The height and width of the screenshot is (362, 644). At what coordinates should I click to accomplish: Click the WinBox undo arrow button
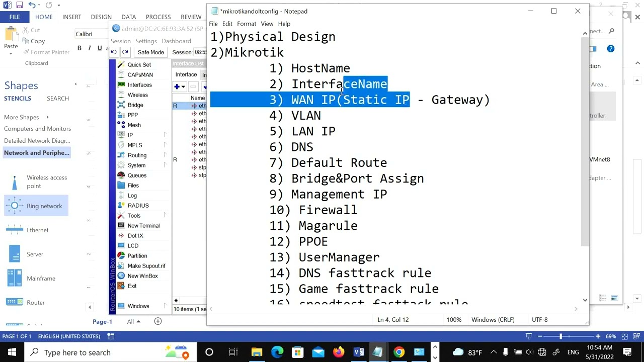click(x=114, y=52)
